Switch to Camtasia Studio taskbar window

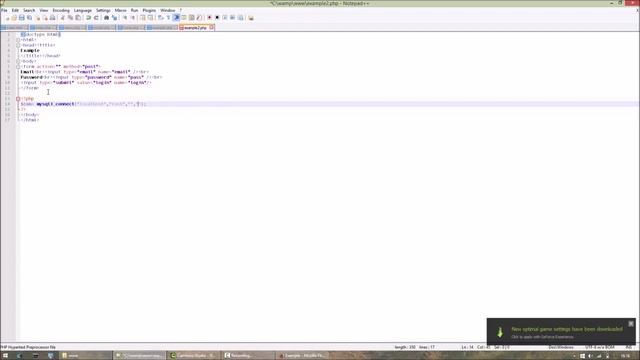pyautogui.click(x=193, y=356)
